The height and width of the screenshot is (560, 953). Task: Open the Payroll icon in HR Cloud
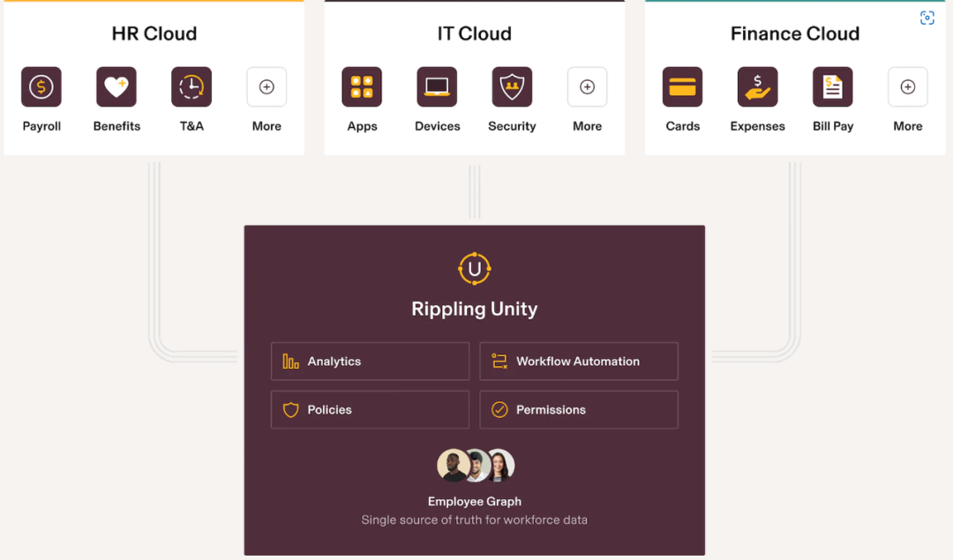[41, 86]
